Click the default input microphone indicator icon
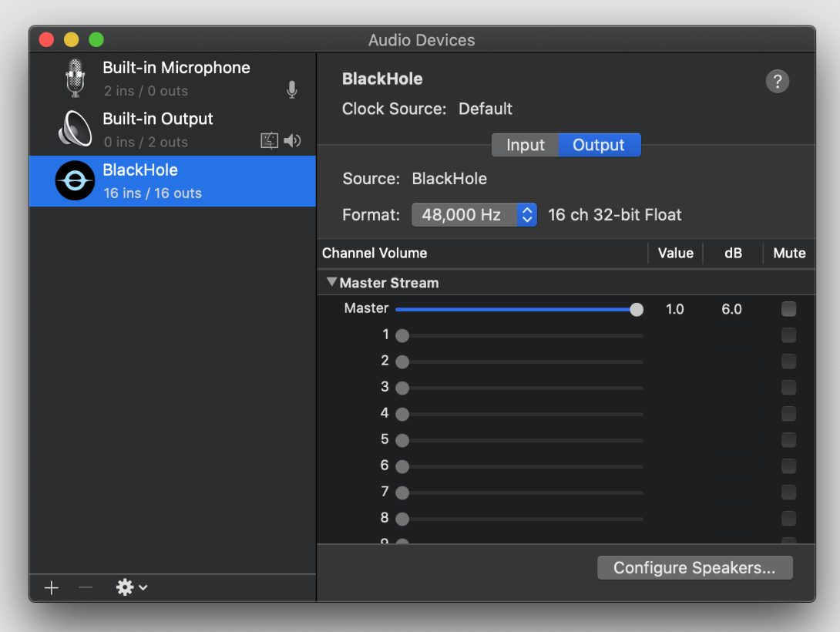The image size is (840, 632). [x=291, y=89]
